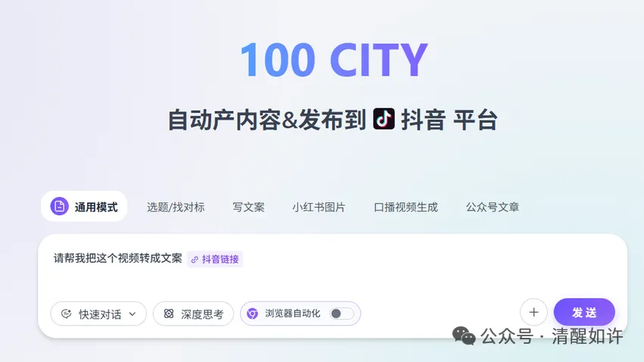This screenshot has width=644, height=362.
Task: Toggle 深度思考 mode on
Action: pyautogui.click(x=193, y=314)
